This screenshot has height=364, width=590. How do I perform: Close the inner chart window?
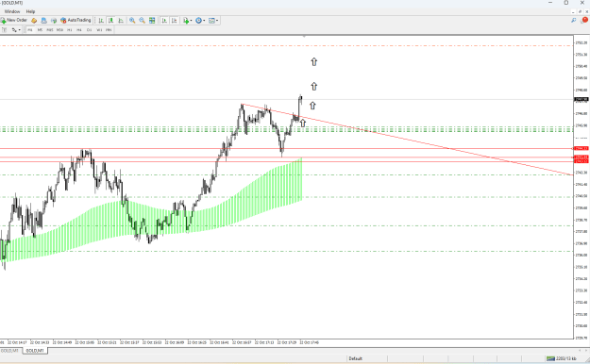click(586, 11)
